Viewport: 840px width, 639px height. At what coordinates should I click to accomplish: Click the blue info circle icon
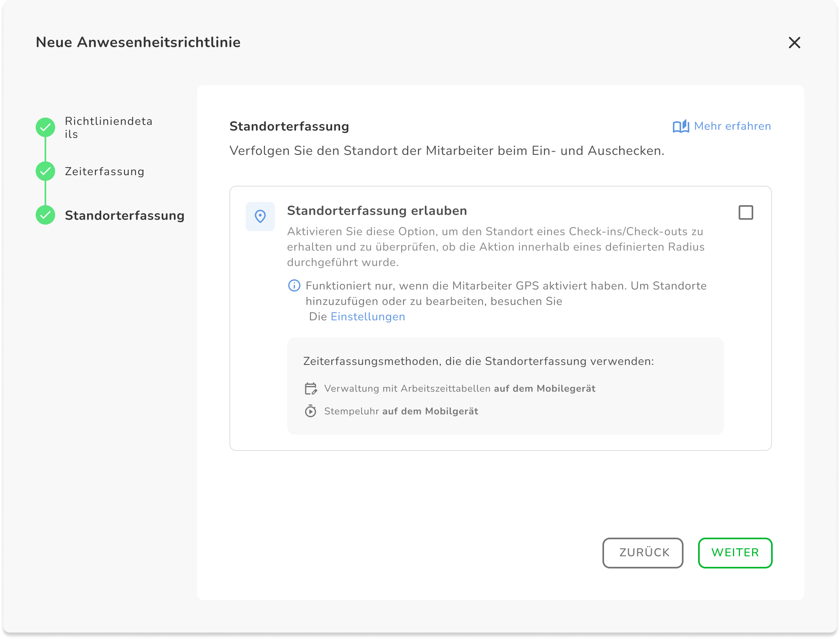(x=294, y=286)
